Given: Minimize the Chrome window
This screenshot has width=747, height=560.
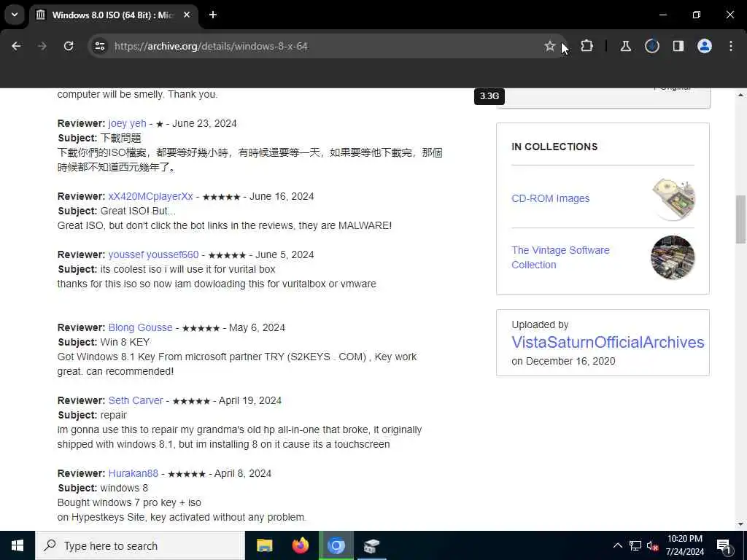Looking at the screenshot, I should click(663, 15).
